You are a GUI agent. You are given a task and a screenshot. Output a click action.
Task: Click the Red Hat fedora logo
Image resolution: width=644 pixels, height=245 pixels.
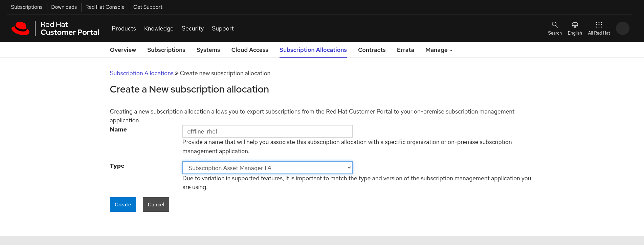21,28
